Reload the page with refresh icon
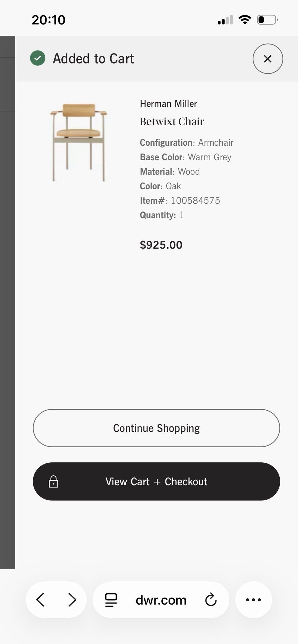This screenshot has width=298, height=644. 211,600
